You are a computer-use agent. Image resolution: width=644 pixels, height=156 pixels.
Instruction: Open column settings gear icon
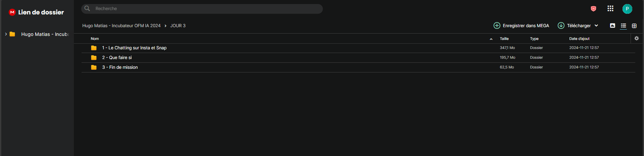(x=636, y=38)
